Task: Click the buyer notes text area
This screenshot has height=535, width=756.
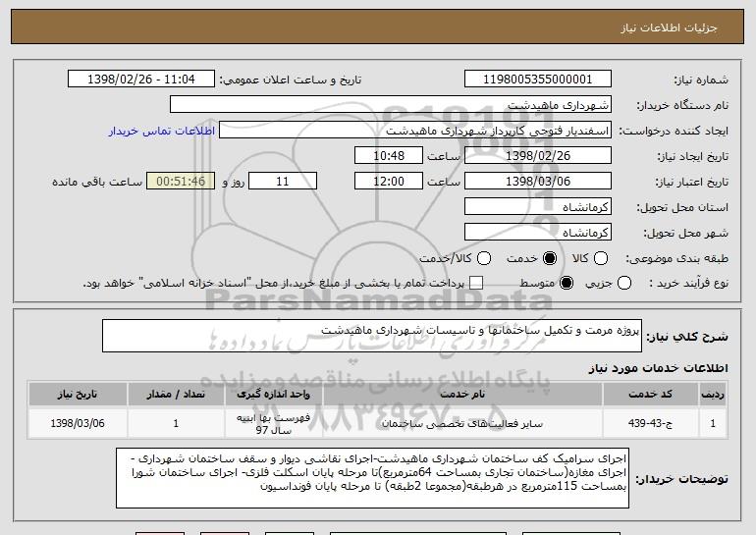Action: point(373,478)
